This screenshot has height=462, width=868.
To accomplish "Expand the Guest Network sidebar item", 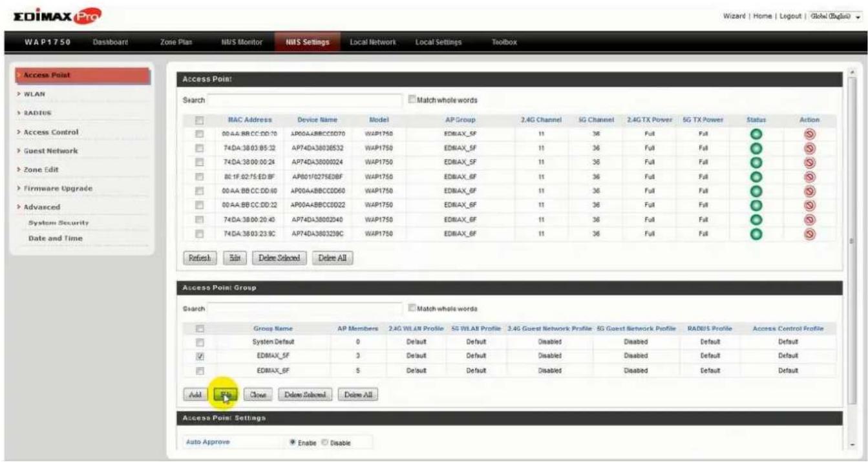I will pos(51,151).
